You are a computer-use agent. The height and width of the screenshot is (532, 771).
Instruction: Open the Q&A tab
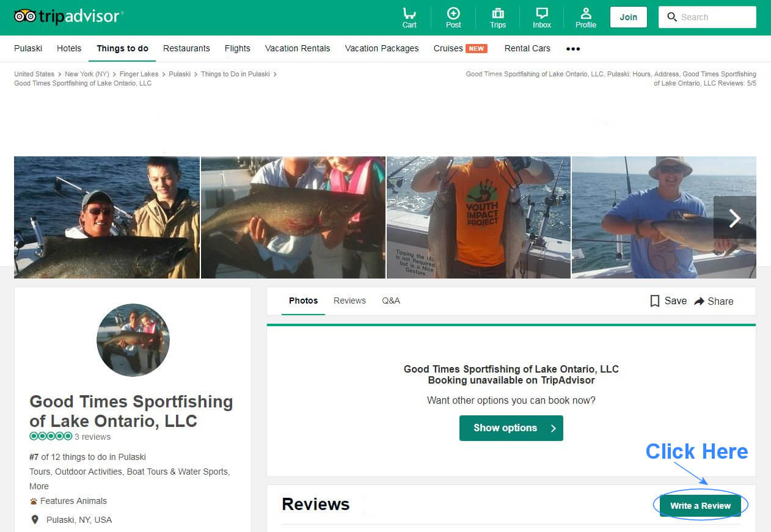[390, 301]
